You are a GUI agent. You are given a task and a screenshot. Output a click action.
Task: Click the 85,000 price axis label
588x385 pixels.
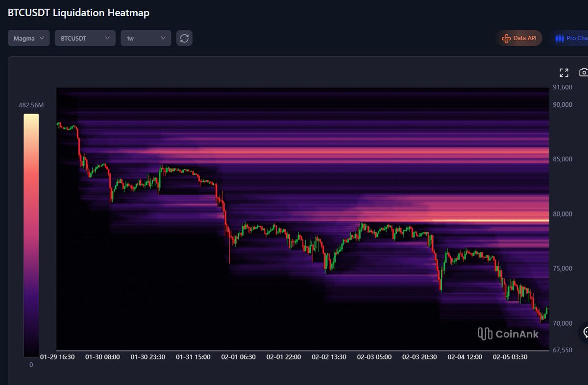pos(563,159)
